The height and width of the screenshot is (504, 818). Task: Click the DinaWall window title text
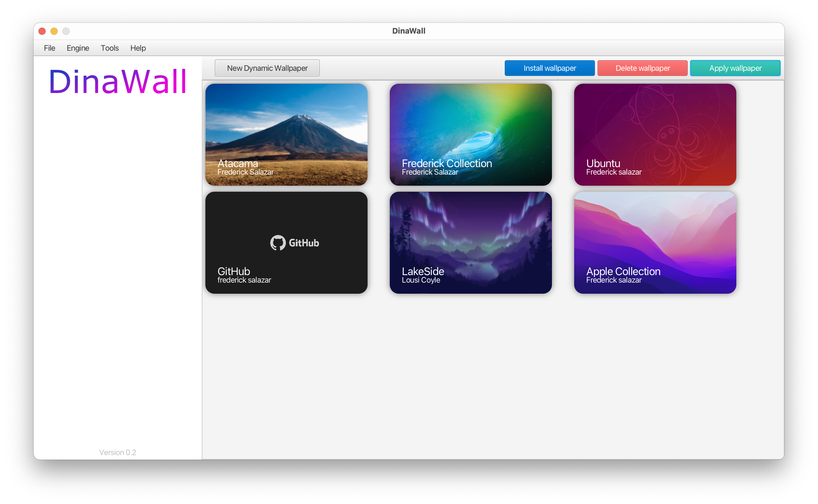coord(409,31)
